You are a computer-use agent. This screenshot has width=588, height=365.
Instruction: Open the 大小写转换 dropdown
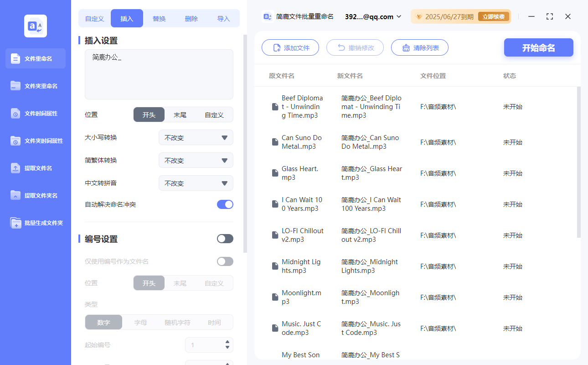196,137
